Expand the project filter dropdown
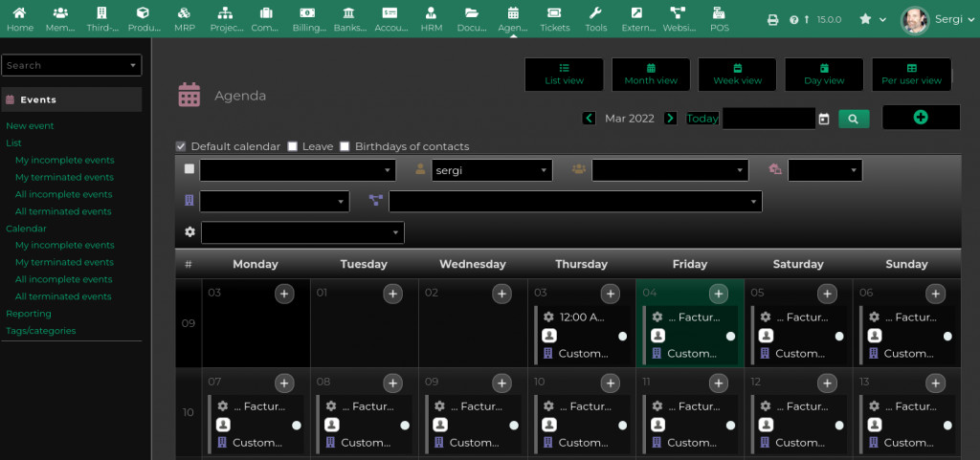Image resolution: width=980 pixels, height=460 pixels. (575, 202)
